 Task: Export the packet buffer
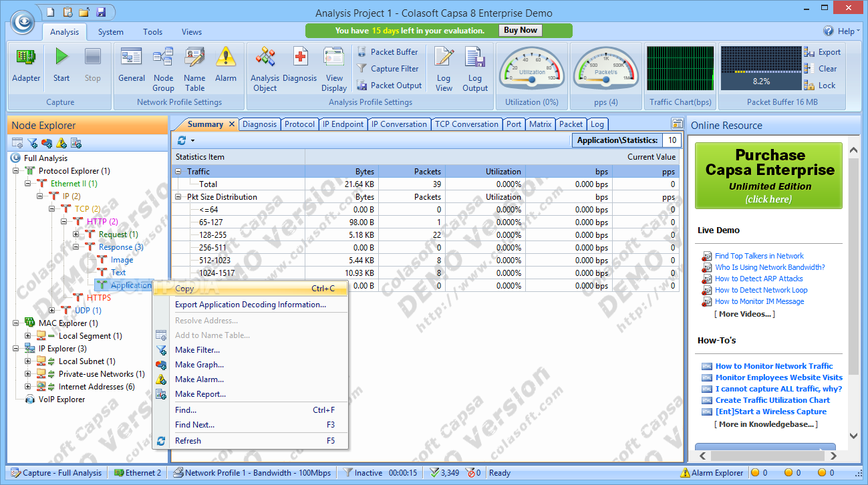click(x=823, y=52)
